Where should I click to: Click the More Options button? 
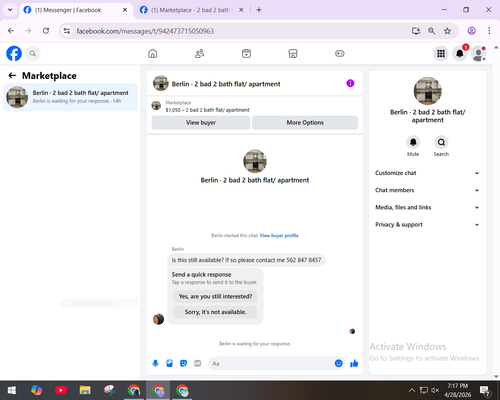coord(305,123)
